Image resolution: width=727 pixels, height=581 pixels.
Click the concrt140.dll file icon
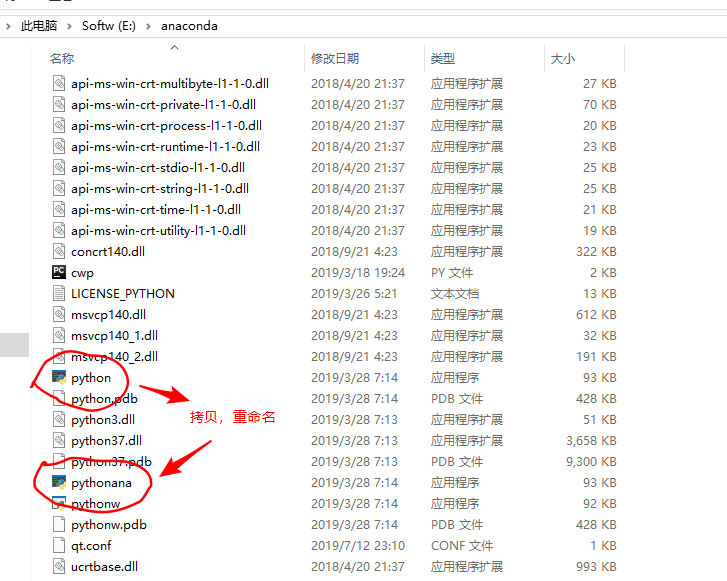[x=59, y=251]
